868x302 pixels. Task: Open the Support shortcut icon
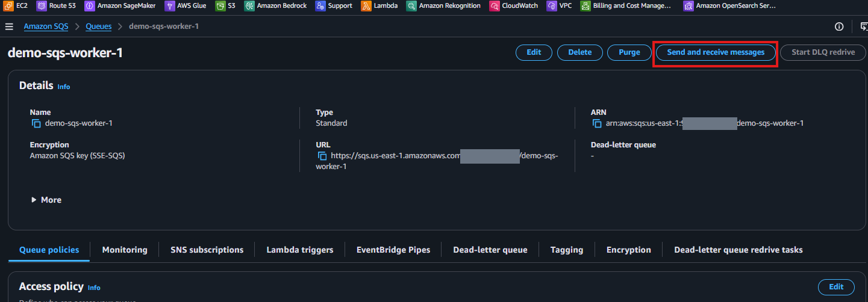tap(320, 6)
